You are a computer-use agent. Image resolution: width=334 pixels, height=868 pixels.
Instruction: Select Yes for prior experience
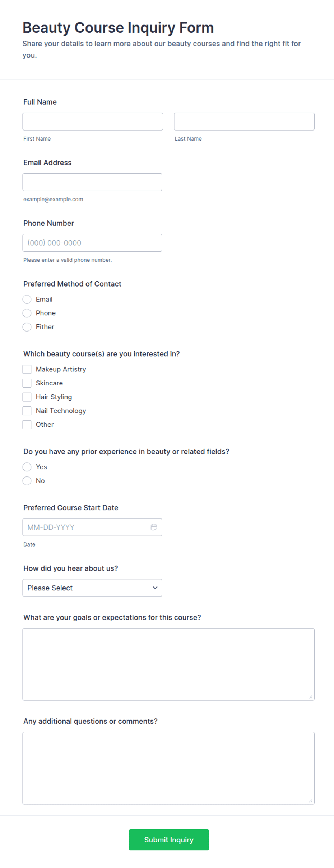[x=27, y=467]
